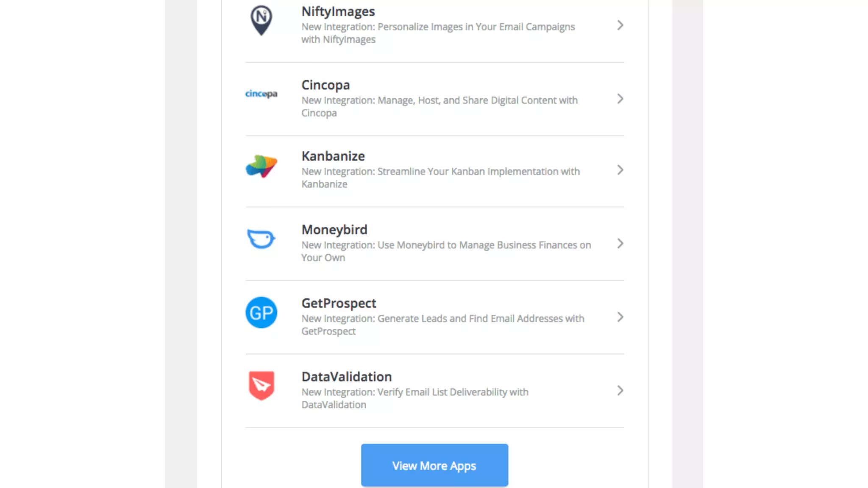Click the blue Moneybird bird icon
Viewport: 868px width, 488px height.
pyautogui.click(x=261, y=239)
